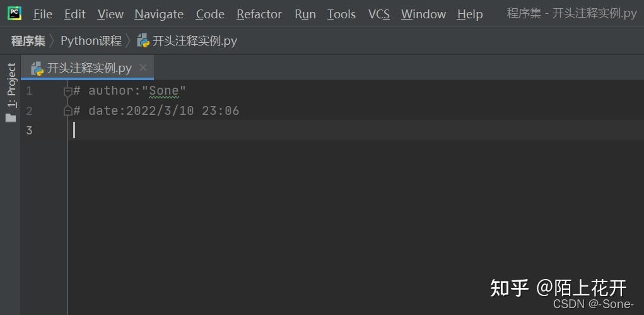The width and height of the screenshot is (644, 315).
Task: Open the VCS menu
Action: (x=378, y=15)
